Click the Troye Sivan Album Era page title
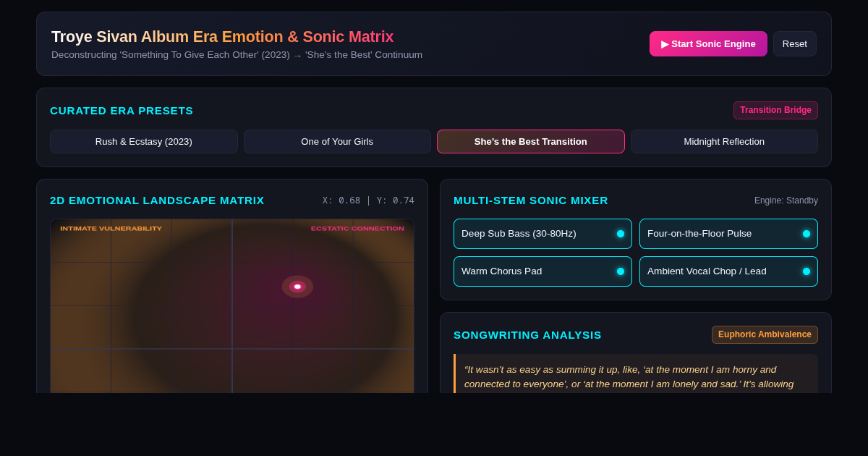The height and width of the screenshot is (456, 868). [223, 36]
